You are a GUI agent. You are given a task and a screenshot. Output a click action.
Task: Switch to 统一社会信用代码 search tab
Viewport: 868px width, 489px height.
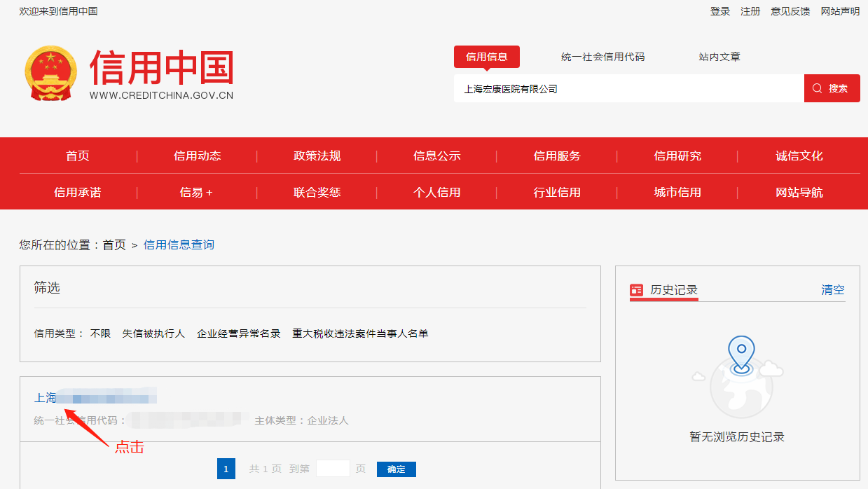tap(602, 57)
